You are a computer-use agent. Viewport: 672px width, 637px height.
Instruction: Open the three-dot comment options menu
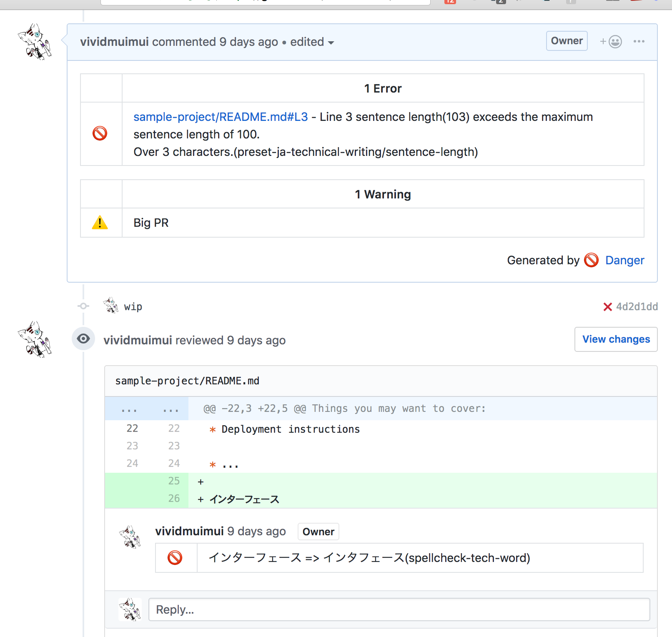point(639,41)
